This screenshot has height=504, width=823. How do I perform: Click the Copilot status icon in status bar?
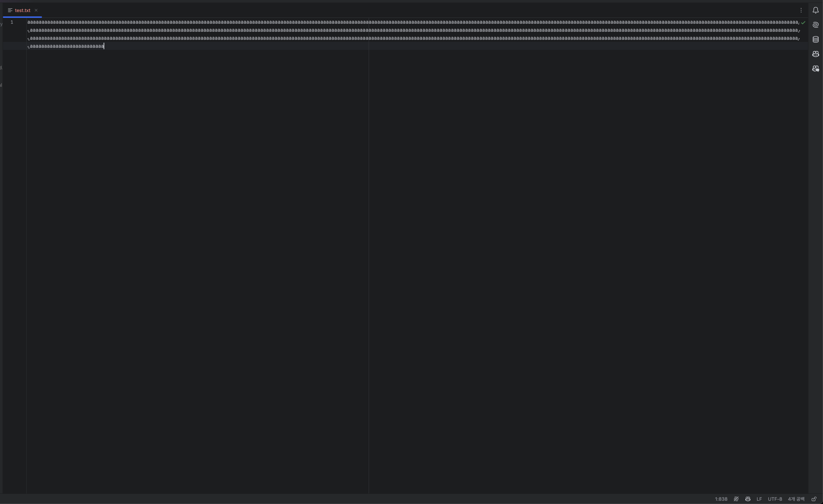748,499
